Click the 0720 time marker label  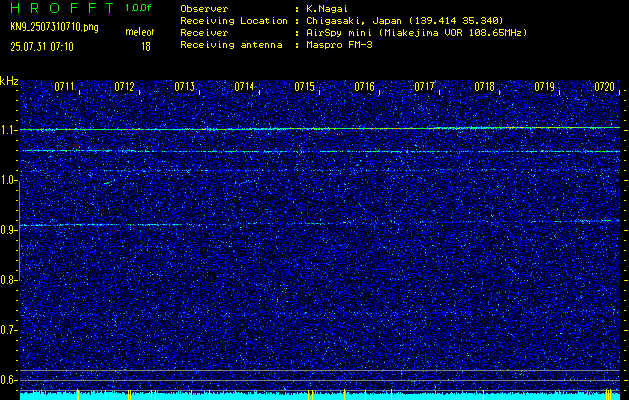pos(604,86)
